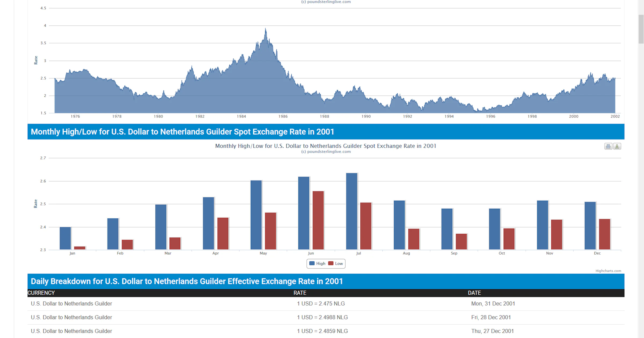Image resolution: width=644 pixels, height=338 pixels.
Task: Click the Monthly High/Low blue section heading
Action: click(x=326, y=132)
